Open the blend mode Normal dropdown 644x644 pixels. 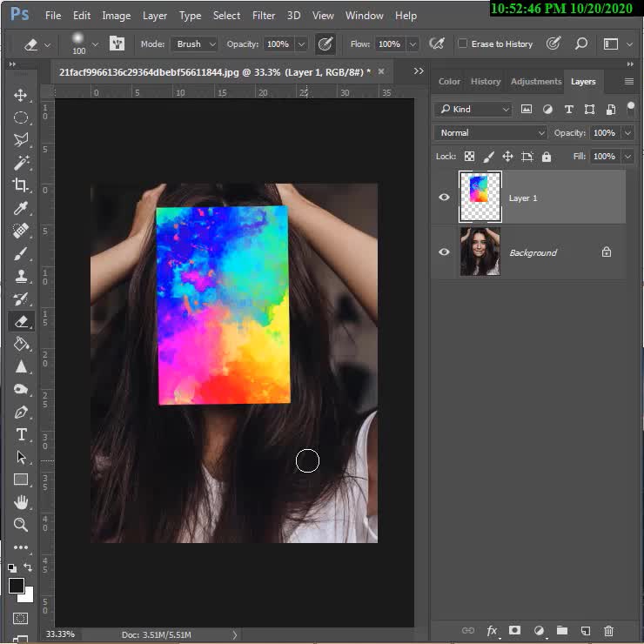point(492,133)
